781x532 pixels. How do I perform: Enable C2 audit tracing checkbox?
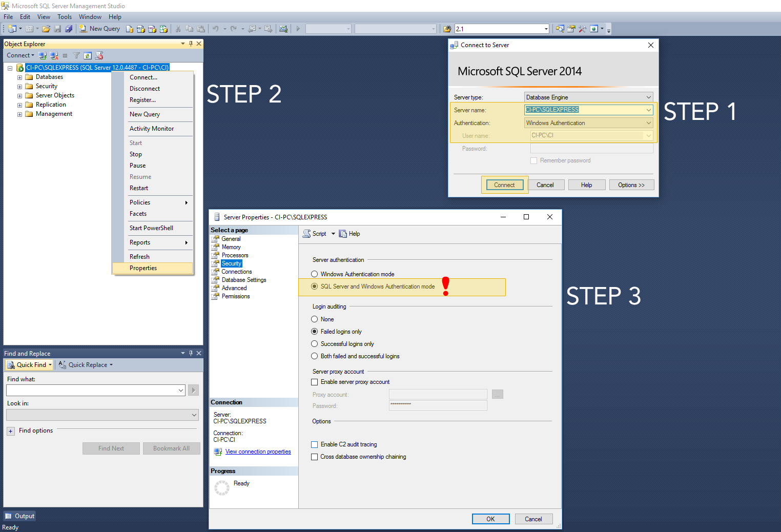coord(315,444)
